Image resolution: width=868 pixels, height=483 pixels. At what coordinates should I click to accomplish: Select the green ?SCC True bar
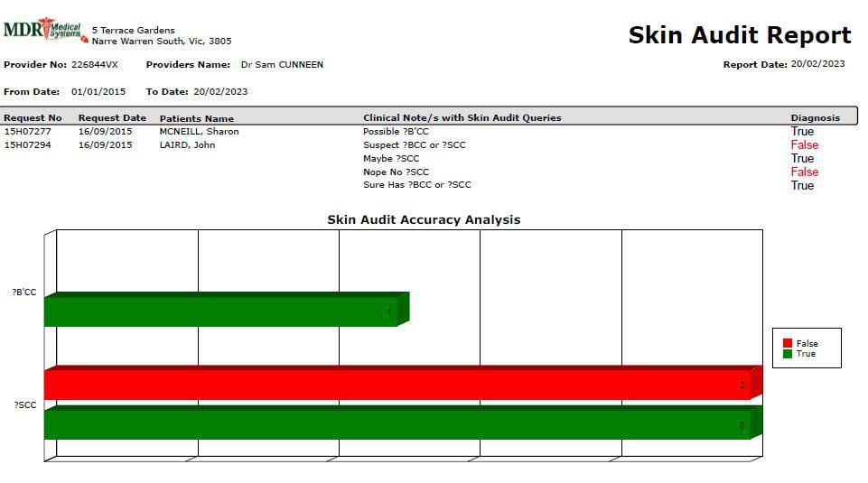coord(403,423)
